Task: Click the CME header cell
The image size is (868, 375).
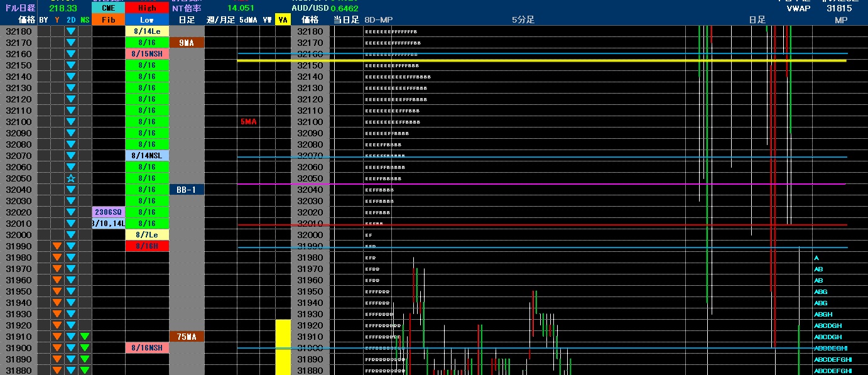Action: click(108, 9)
